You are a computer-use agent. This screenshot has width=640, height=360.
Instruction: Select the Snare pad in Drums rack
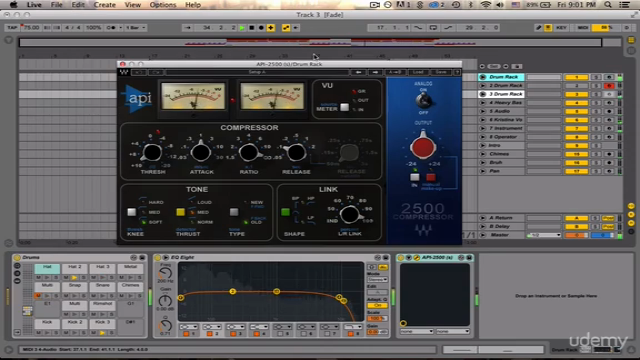click(x=102, y=286)
